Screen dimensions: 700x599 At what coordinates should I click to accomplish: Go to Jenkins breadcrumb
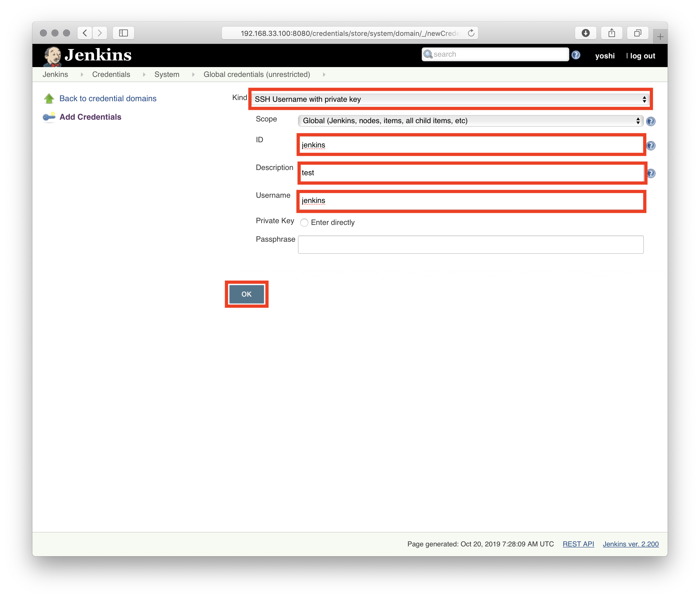click(55, 74)
